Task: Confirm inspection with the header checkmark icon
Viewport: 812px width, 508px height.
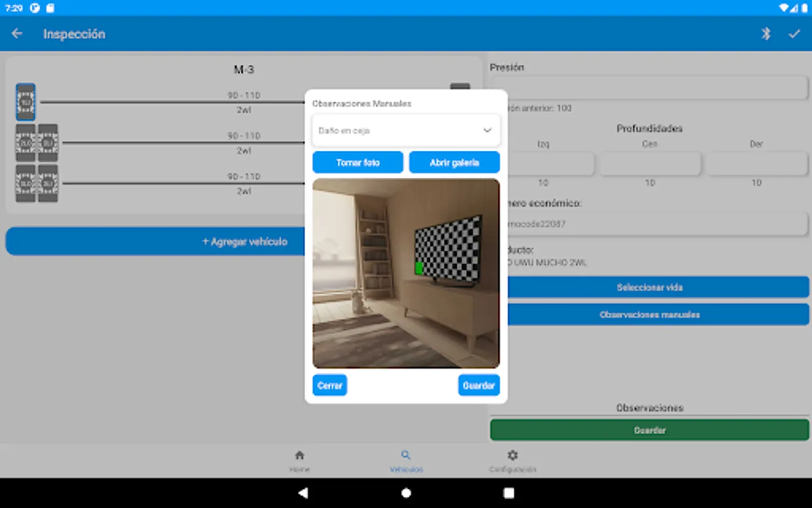Action: click(x=794, y=34)
